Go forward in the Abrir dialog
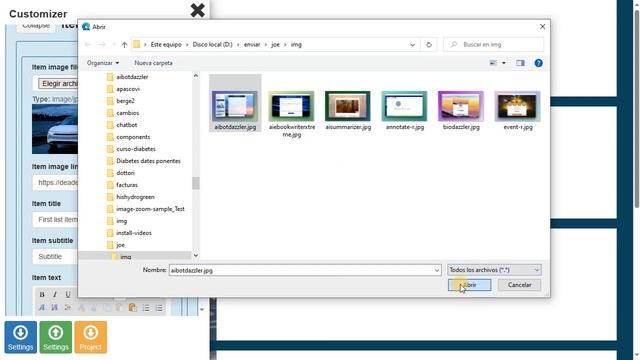 click(x=102, y=44)
